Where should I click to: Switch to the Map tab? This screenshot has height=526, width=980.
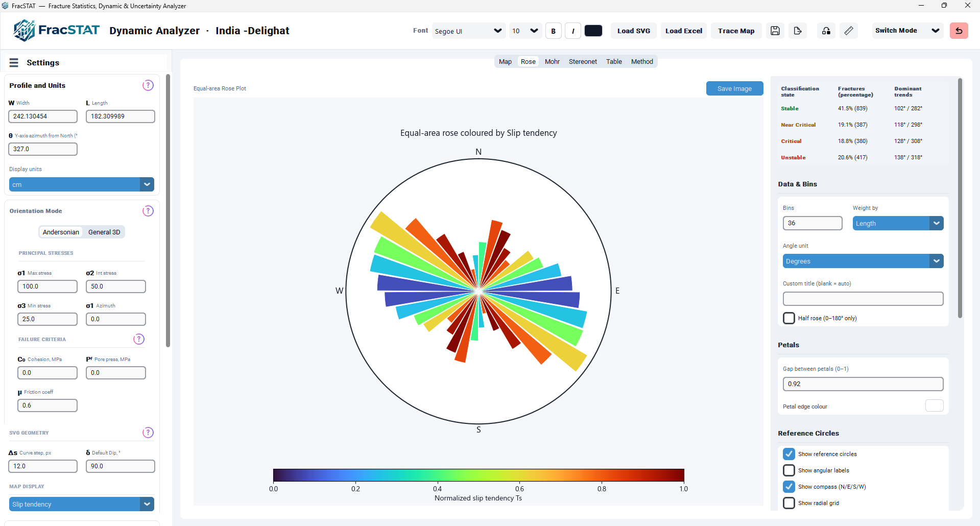(x=505, y=61)
